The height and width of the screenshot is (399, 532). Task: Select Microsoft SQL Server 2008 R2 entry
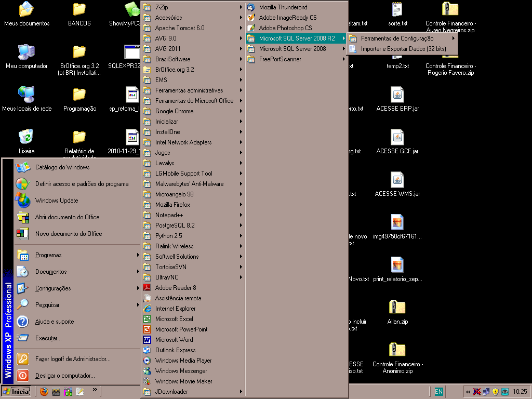(297, 38)
